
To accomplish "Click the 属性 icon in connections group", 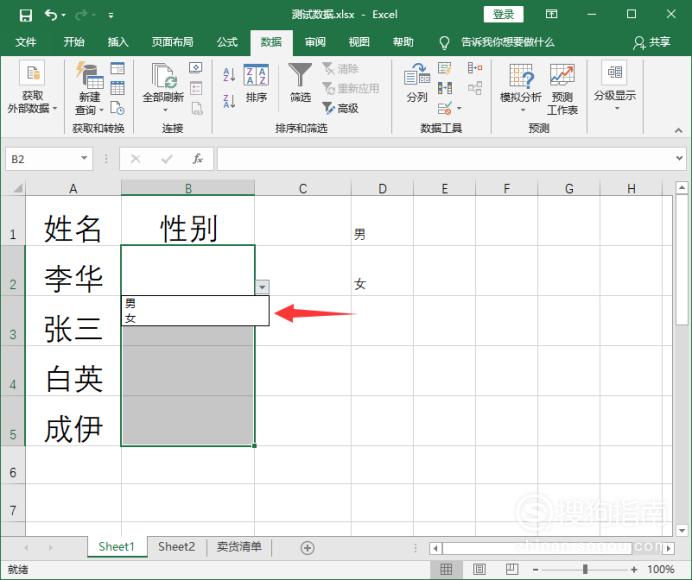I will point(196,88).
